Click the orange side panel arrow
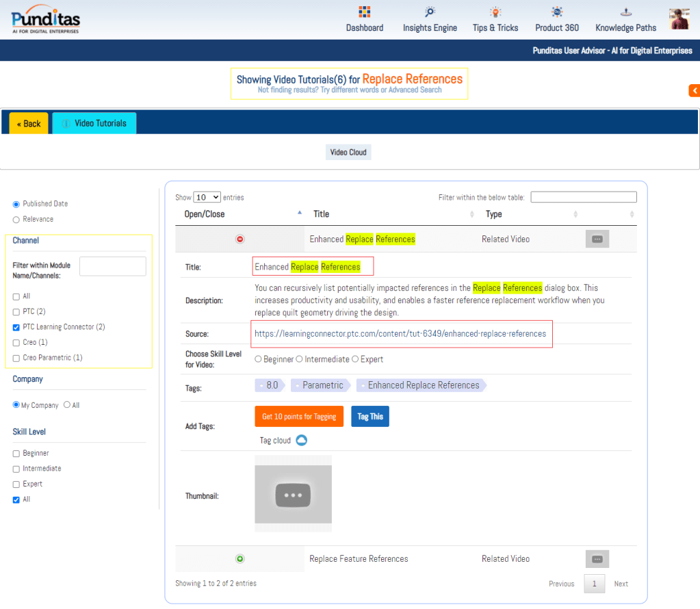700x609 pixels. pos(694,90)
